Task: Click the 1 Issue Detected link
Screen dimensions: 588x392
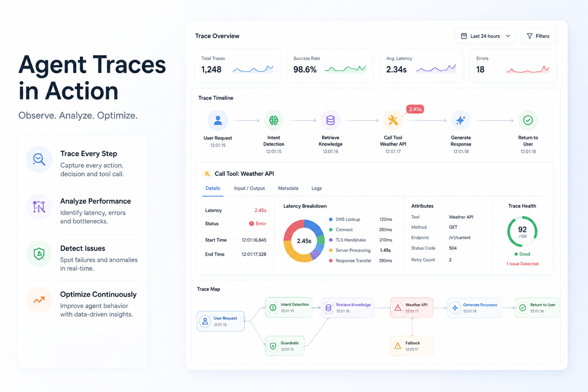Action: point(522,264)
